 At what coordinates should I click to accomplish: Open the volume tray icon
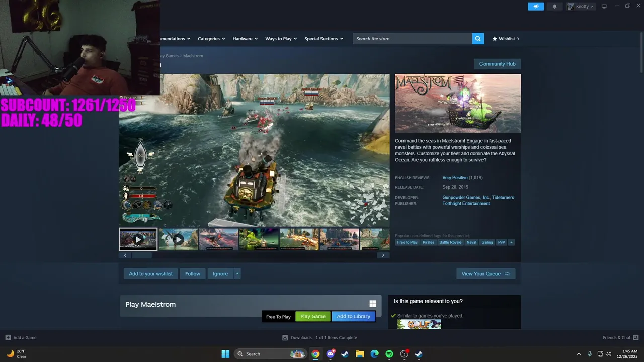pyautogui.click(x=608, y=354)
